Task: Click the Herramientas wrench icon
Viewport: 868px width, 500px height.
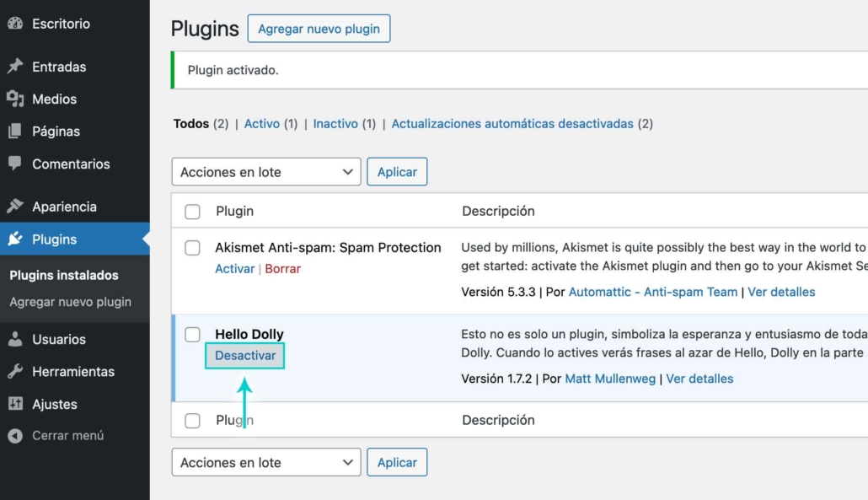Action: pos(14,372)
